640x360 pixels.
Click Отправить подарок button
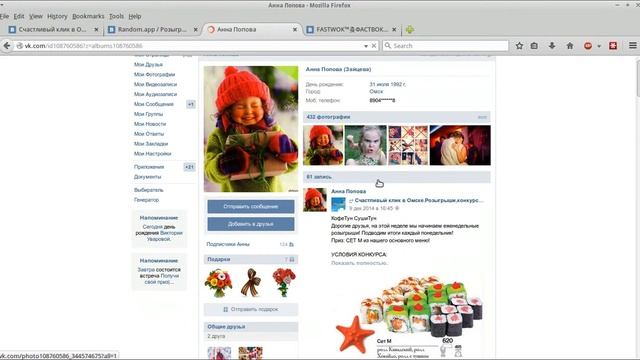(x=251, y=309)
